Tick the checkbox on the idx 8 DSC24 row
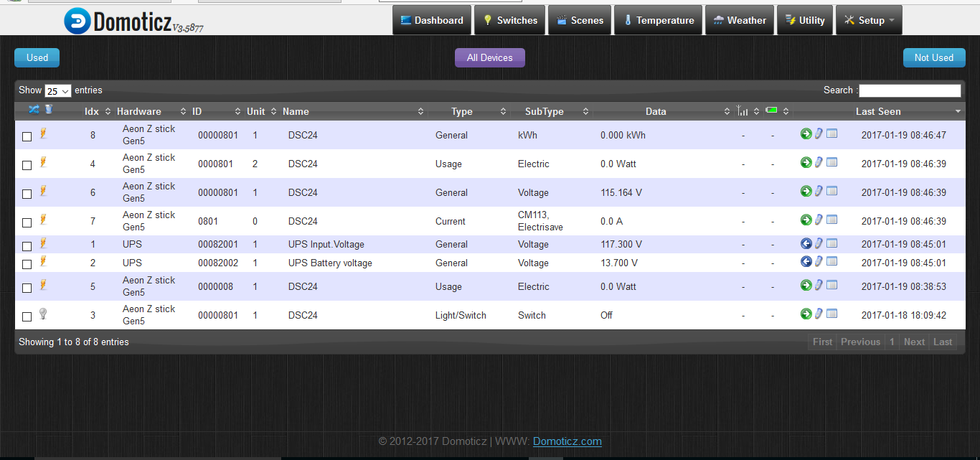 (27, 136)
